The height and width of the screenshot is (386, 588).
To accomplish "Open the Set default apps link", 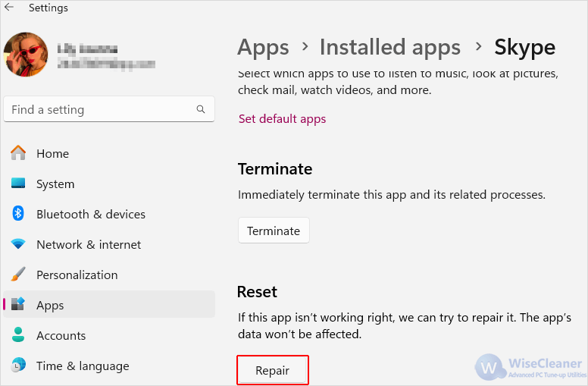I will point(282,119).
